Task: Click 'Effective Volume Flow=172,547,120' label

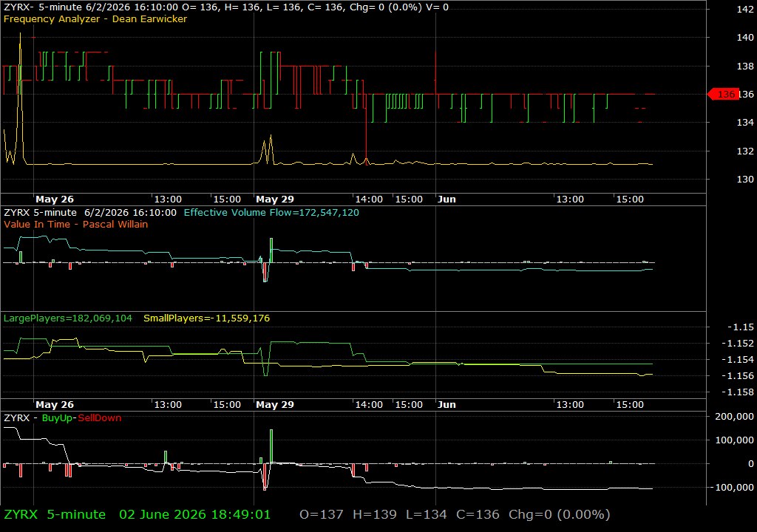Action: pyautogui.click(x=271, y=212)
